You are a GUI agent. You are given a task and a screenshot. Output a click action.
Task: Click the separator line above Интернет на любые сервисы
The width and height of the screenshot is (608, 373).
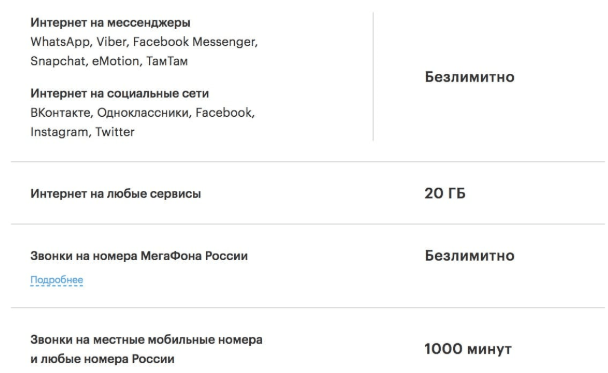click(x=308, y=161)
